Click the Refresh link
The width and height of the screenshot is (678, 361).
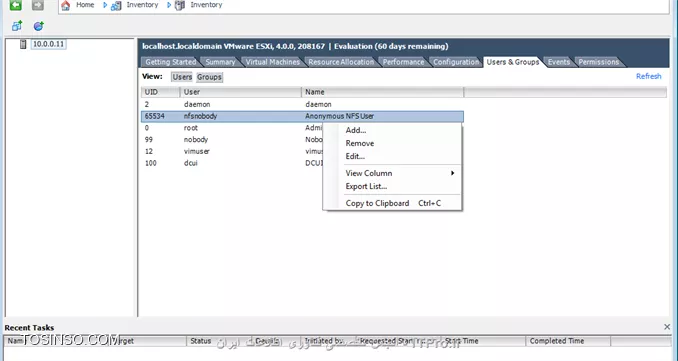coord(649,77)
